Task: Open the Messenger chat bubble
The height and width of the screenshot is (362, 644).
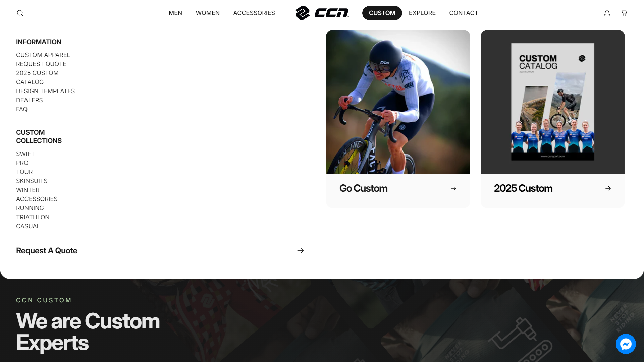Action: (626, 344)
